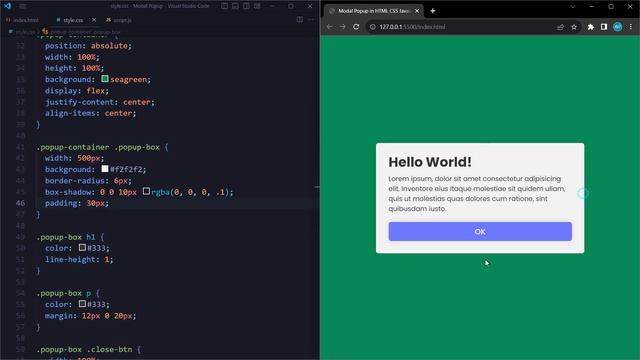Image resolution: width=640 pixels, height=360 pixels.
Task: Open the browser three-dot menu
Action: (x=631, y=27)
